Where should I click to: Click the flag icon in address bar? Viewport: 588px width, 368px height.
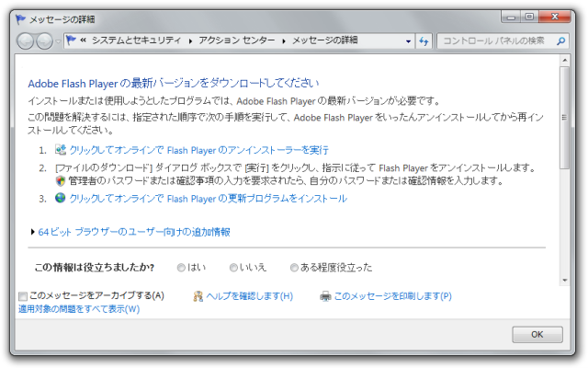[72, 40]
